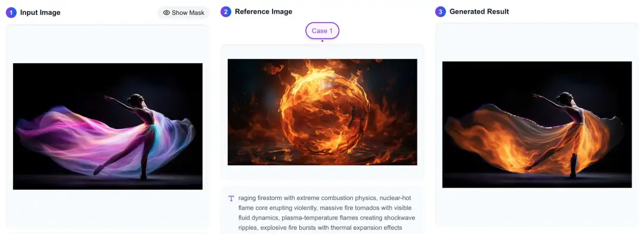Open the flame-dress generated result image
Viewport: 644px width, 234px height.
[x=537, y=125]
